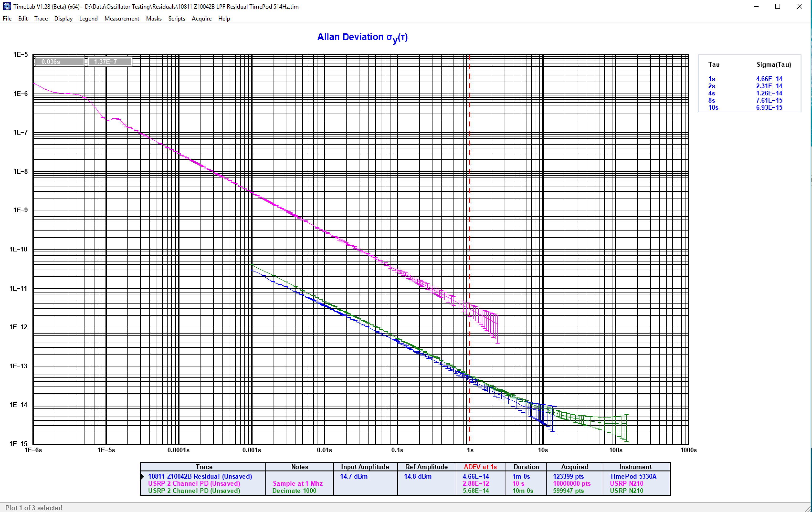Click the Allan Deviation chart title
The image size is (812, 512).
click(x=363, y=37)
